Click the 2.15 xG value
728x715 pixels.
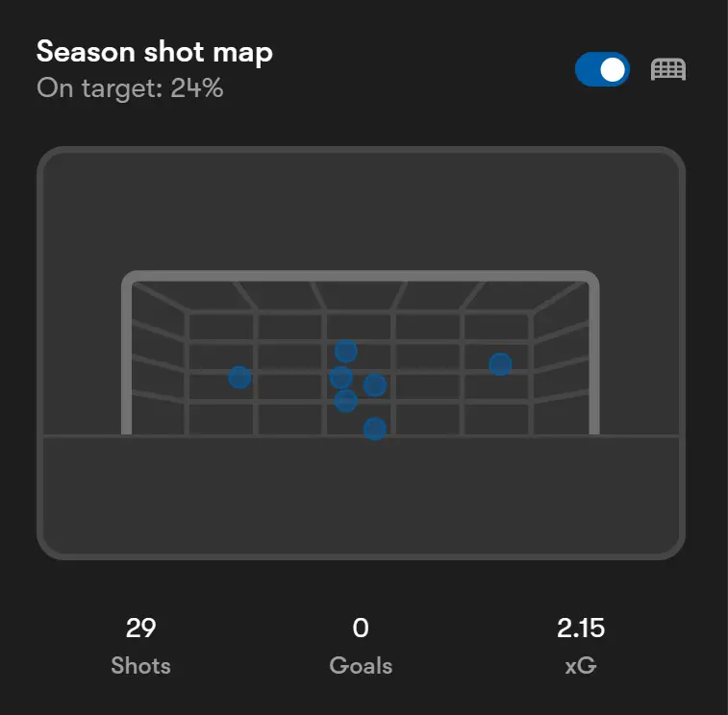click(x=581, y=629)
